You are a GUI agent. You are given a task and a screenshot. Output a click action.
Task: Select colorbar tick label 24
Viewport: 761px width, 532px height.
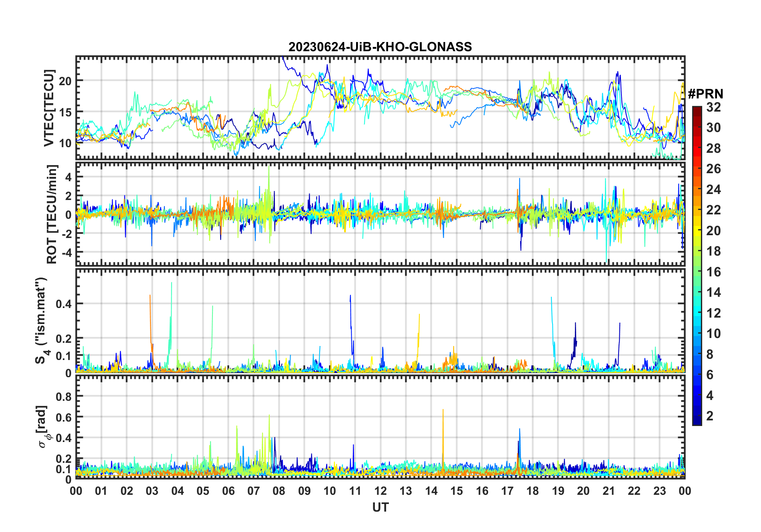(713, 189)
